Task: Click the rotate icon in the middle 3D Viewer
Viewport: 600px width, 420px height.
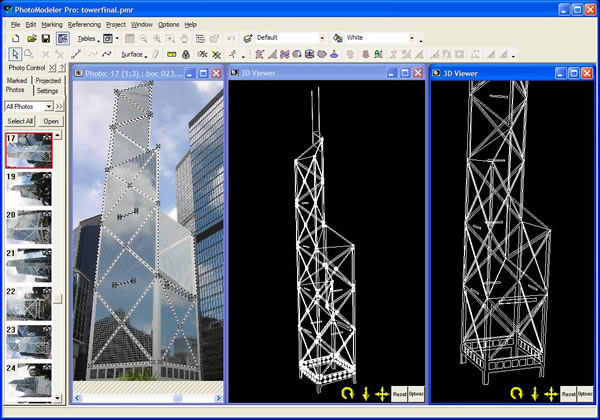Action: pyautogui.click(x=347, y=393)
